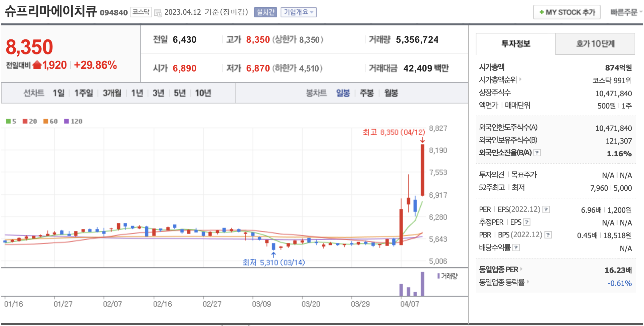Click the 거래량 volume legend marker

439,276
